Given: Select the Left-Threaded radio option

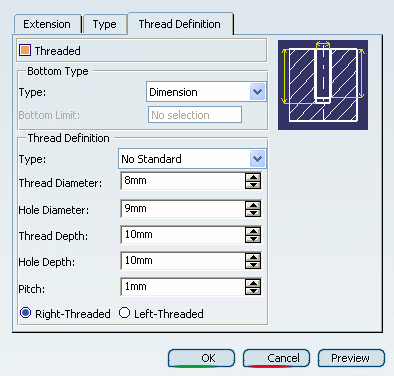Looking at the screenshot, I should (124, 313).
